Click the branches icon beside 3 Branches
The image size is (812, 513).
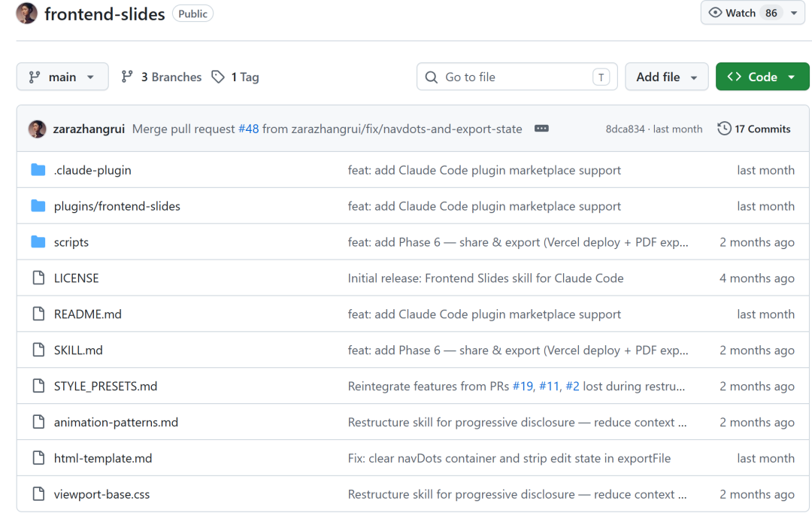tap(127, 77)
